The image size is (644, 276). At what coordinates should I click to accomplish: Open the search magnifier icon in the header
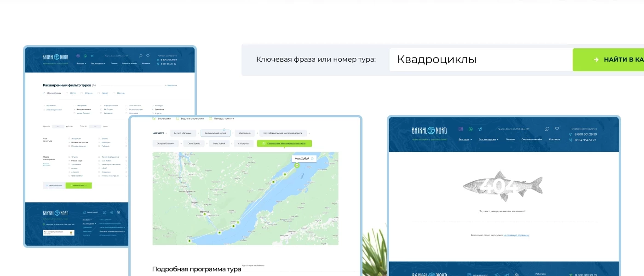(547, 129)
